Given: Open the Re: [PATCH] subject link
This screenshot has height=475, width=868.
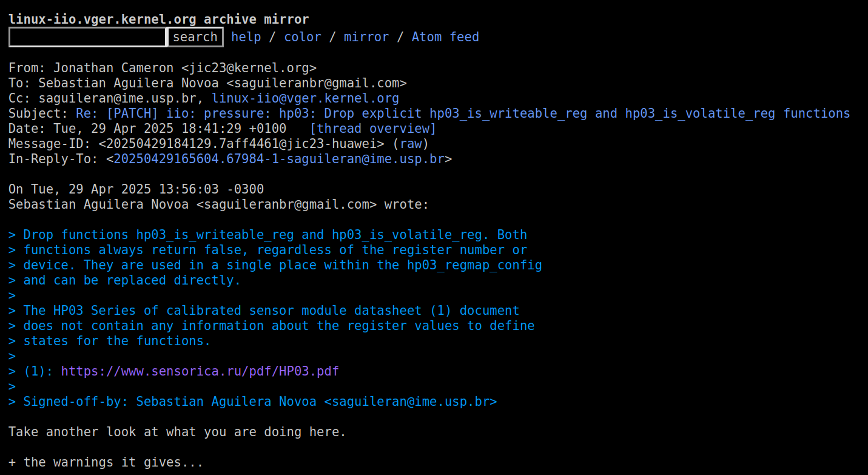Looking at the screenshot, I should (x=462, y=113).
